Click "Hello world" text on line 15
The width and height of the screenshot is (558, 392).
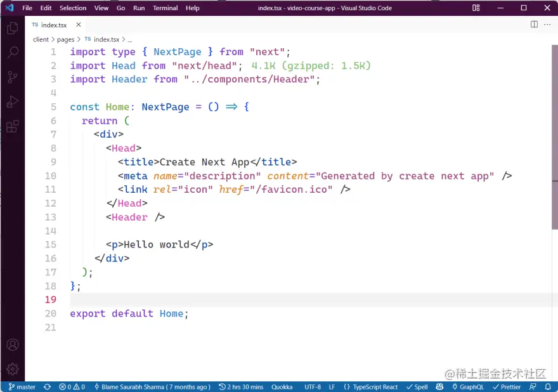[156, 245]
